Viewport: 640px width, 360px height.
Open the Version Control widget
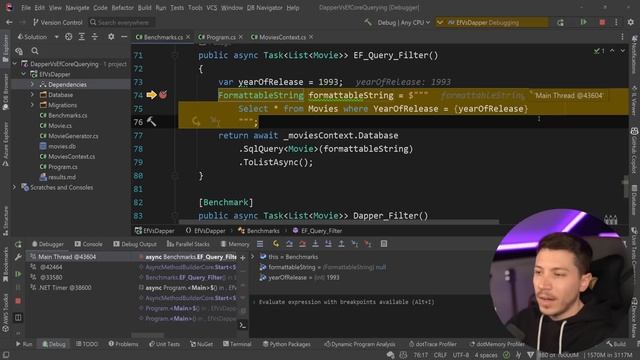pos(58,22)
